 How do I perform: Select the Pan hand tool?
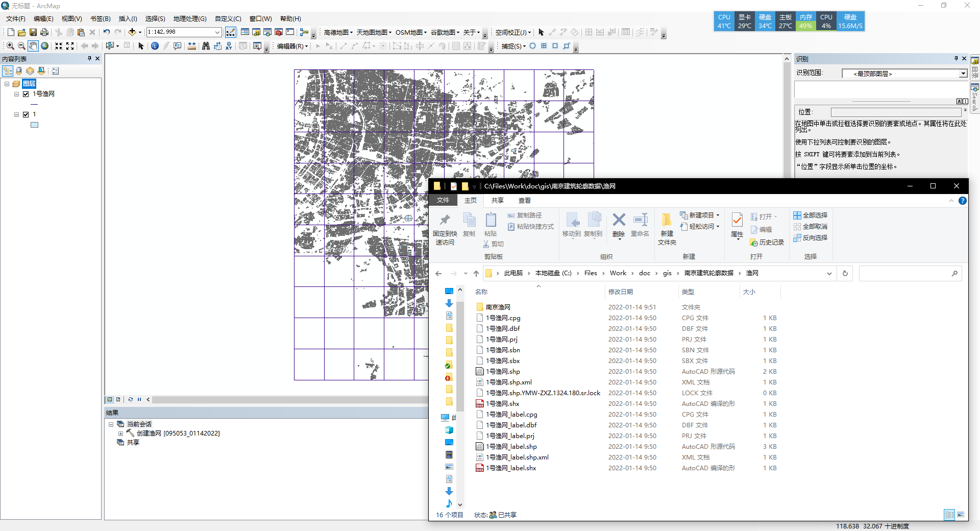coord(33,46)
